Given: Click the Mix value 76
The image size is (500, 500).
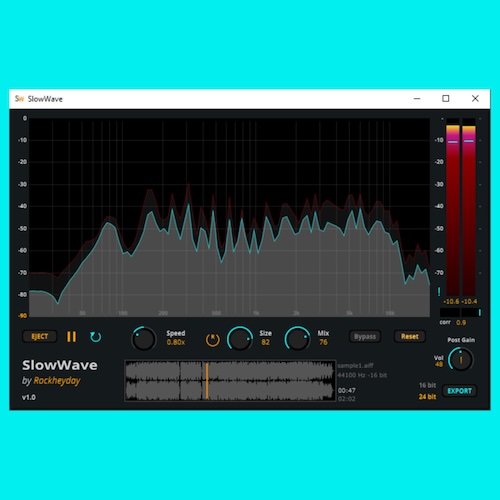Looking at the screenshot, I should click(323, 342).
